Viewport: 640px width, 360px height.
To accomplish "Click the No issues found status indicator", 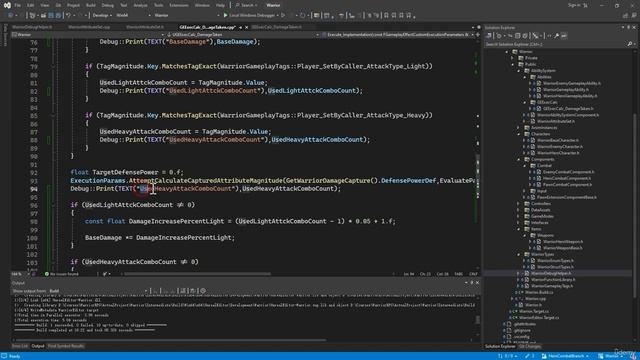I will (61, 274).
